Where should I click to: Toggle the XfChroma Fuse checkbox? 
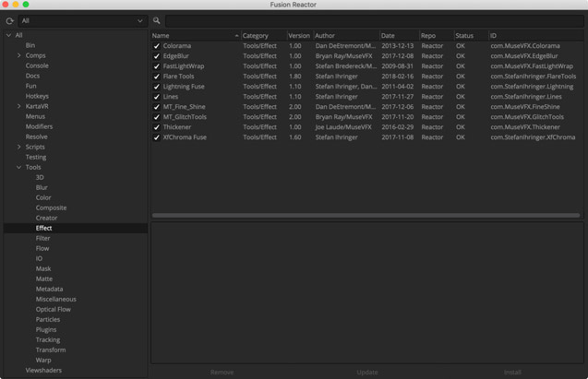[x=156, y=137]
